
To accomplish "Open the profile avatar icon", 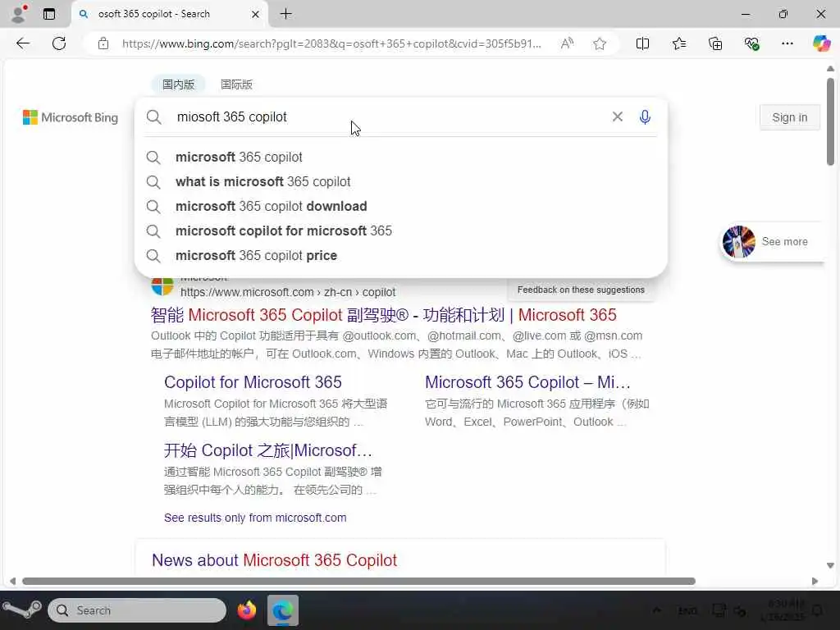I will click(19, 13).
